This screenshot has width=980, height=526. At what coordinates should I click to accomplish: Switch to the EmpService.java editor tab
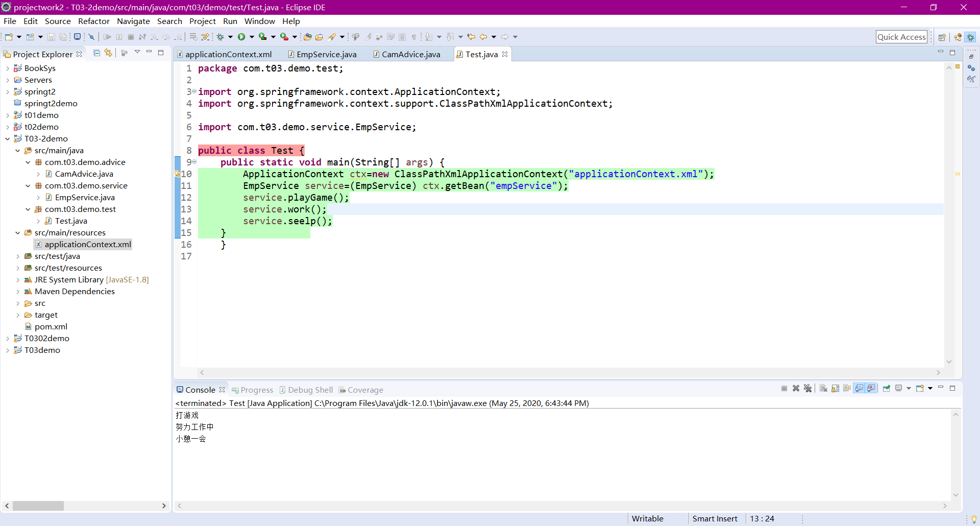323,54
